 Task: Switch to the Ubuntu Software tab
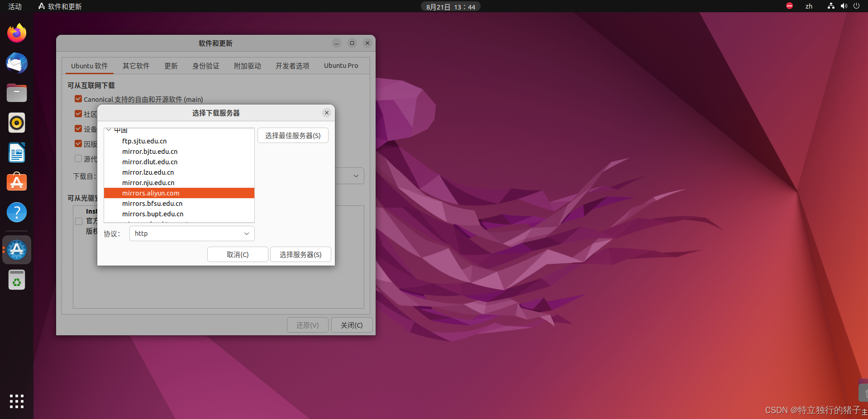point(89,66)
